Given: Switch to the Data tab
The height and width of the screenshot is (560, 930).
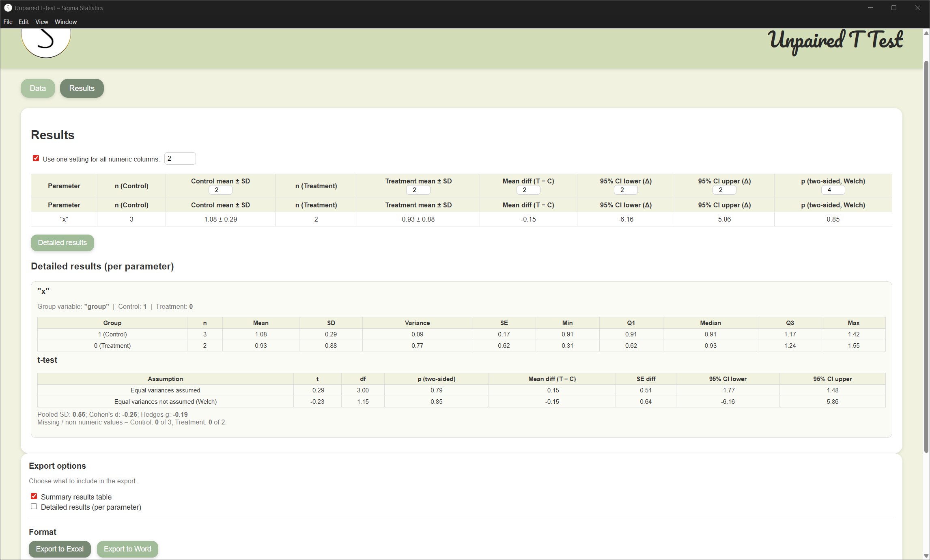Looking at the screenshot, I should [x=38, y=88].
